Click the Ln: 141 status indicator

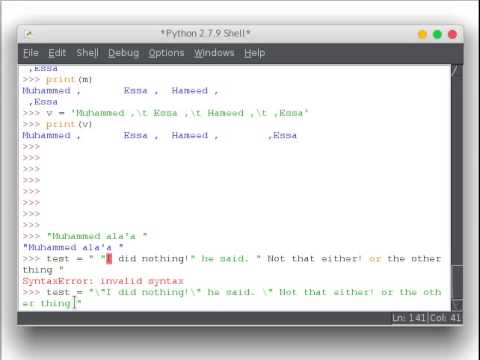click(409, 318)
